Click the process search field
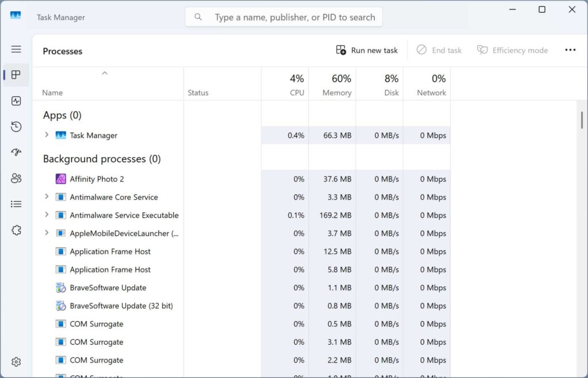 click(283, 17)
